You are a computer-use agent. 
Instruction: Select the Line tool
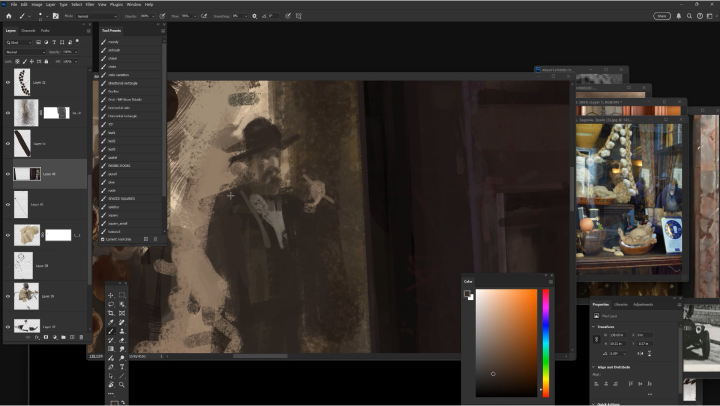tap(122, 376)
